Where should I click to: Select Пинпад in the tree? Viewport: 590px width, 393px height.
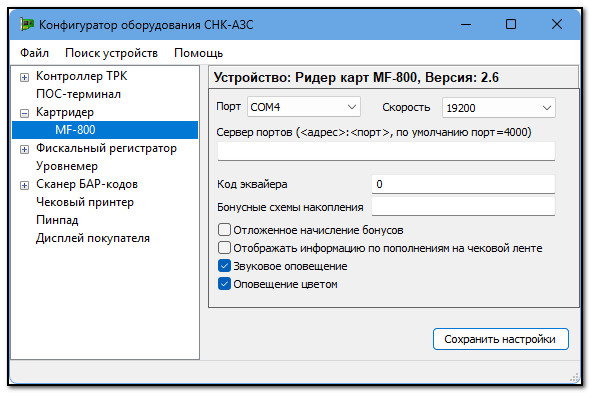(57, 220)
